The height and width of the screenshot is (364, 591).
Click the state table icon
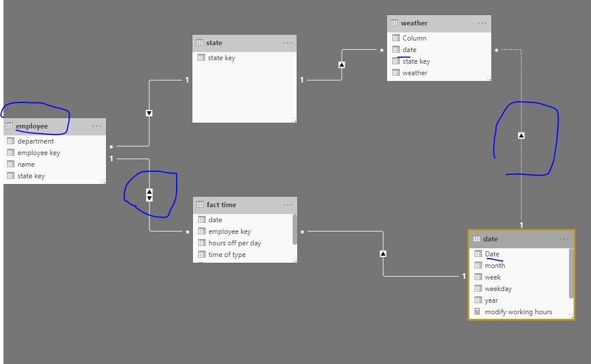pos(199,43)
